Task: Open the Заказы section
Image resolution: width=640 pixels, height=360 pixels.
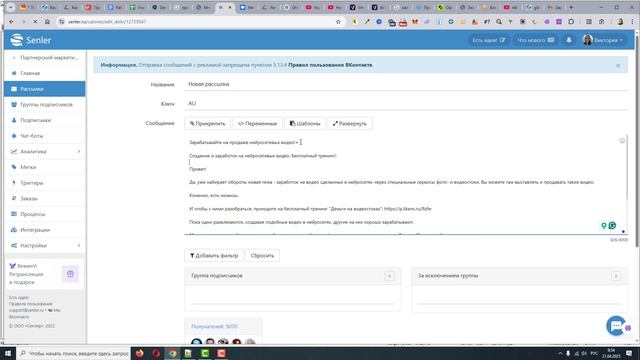Action: click(45, 198)
